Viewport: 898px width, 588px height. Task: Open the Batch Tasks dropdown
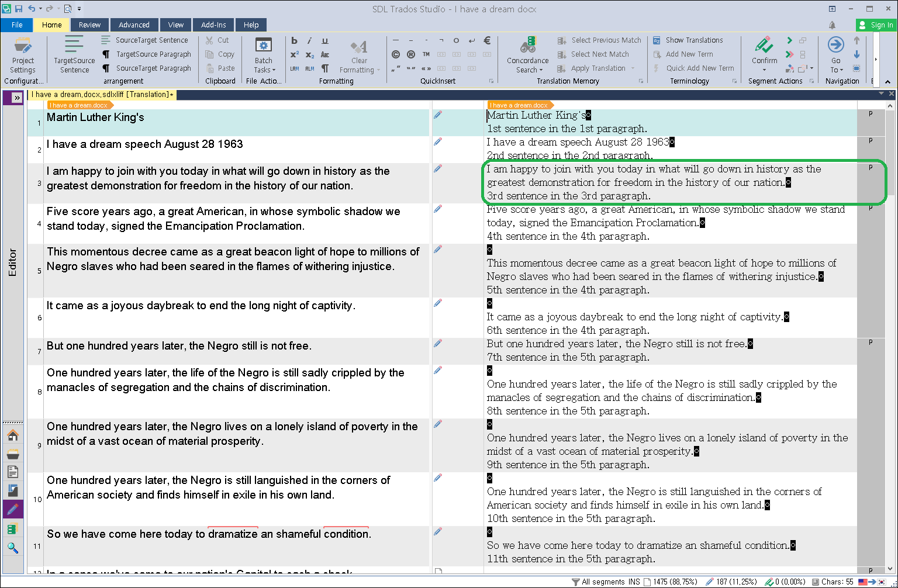(263, 55)
